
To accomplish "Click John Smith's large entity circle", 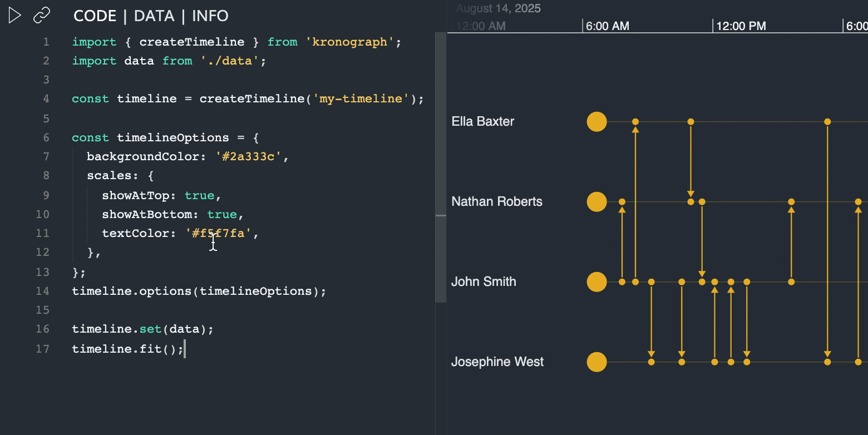I will tap(596, 282).
